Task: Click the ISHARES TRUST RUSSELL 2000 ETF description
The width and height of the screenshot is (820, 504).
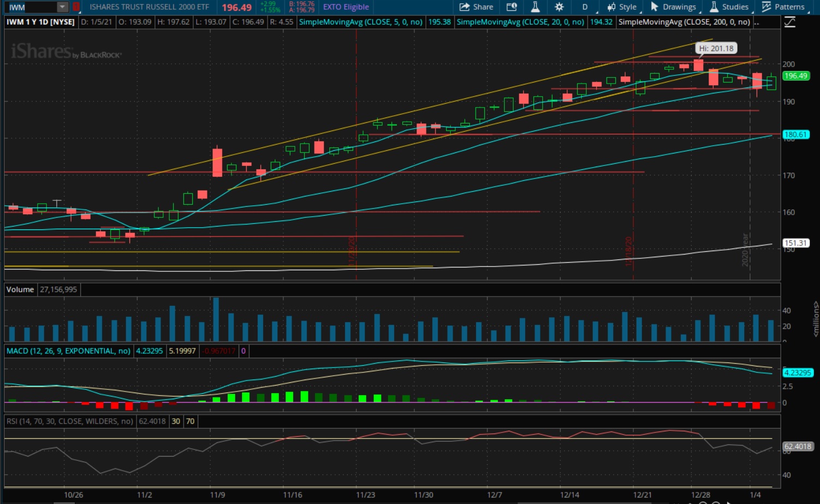Action: point(149,7)
